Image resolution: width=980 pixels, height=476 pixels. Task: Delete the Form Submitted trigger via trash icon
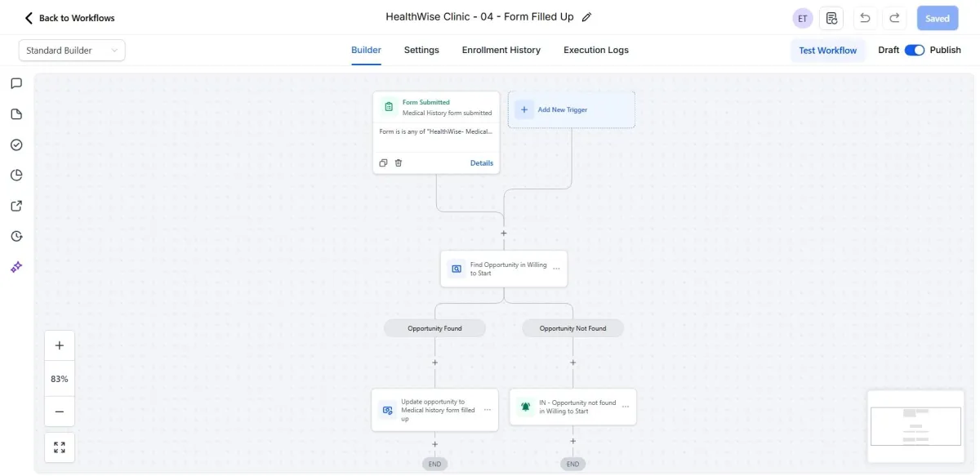coord(399,163)
